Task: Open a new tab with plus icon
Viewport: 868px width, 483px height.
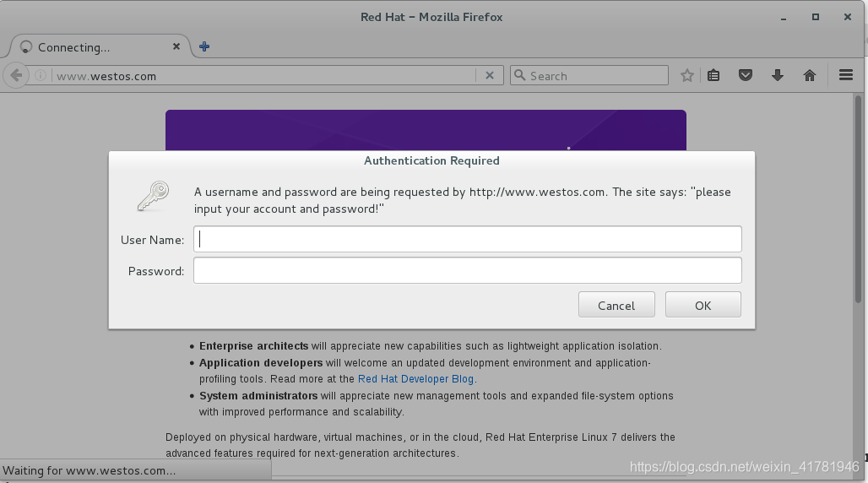Action: (x=204, y=46)
